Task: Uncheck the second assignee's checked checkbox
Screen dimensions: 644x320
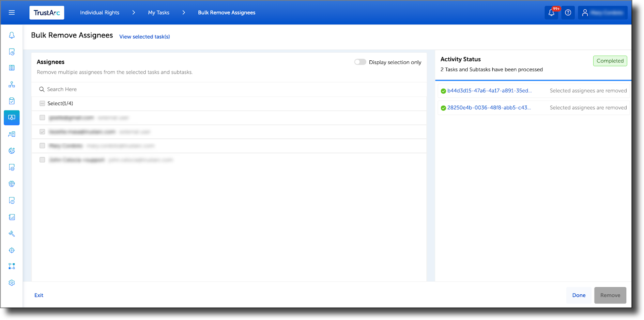Action: click(x=42, y=131)
